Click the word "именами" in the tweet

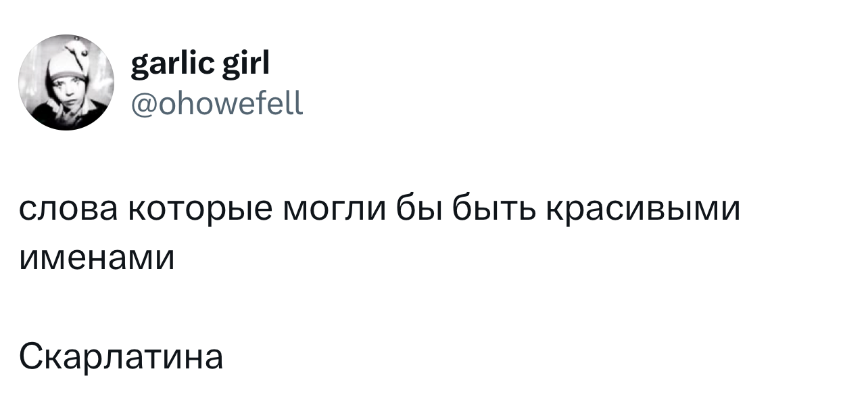96,258
